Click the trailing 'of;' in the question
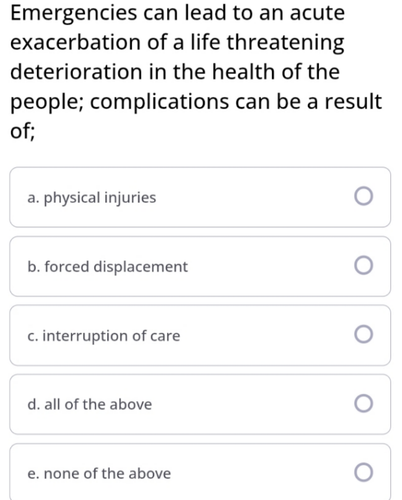This screenshot has width=402, height=500. coord(22,131)
